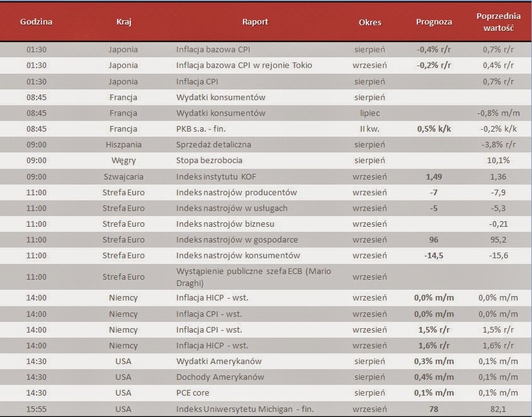This screenshot has height=417, width=532.
Task: Select the -15,6 previous value
Action: [498, 256]
